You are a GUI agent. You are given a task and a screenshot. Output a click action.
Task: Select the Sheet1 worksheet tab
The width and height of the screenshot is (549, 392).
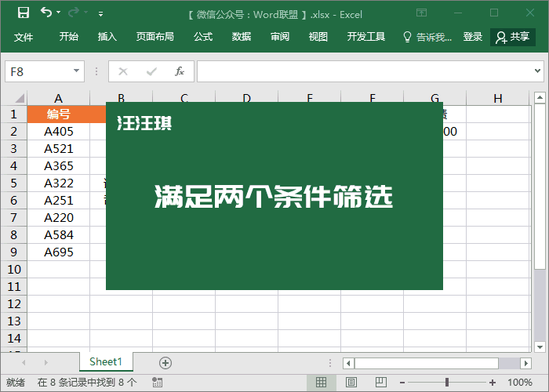point(106,361)
